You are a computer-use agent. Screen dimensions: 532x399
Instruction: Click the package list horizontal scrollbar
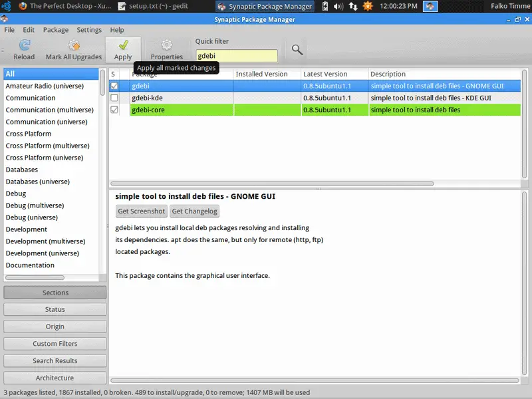pos(272,184)
